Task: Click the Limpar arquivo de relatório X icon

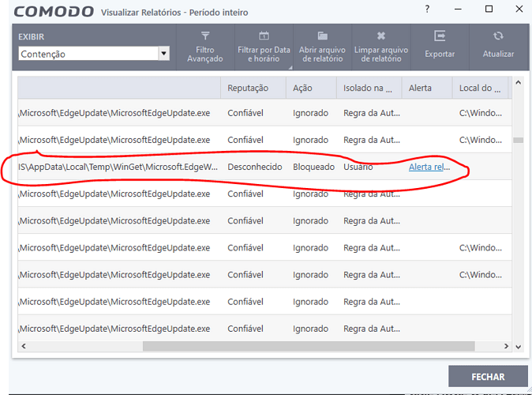Action: click(381, 36)
